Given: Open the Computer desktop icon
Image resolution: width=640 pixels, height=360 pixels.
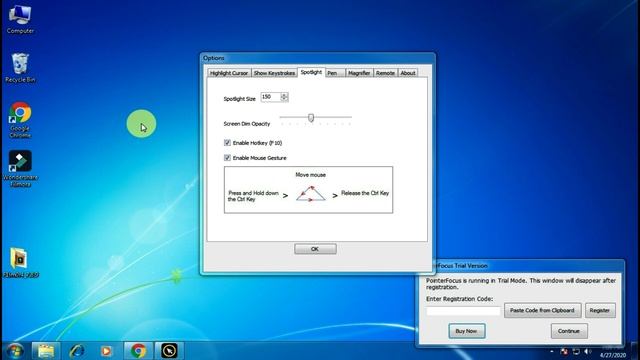Looking at the screenshot, I should [20, 19].
